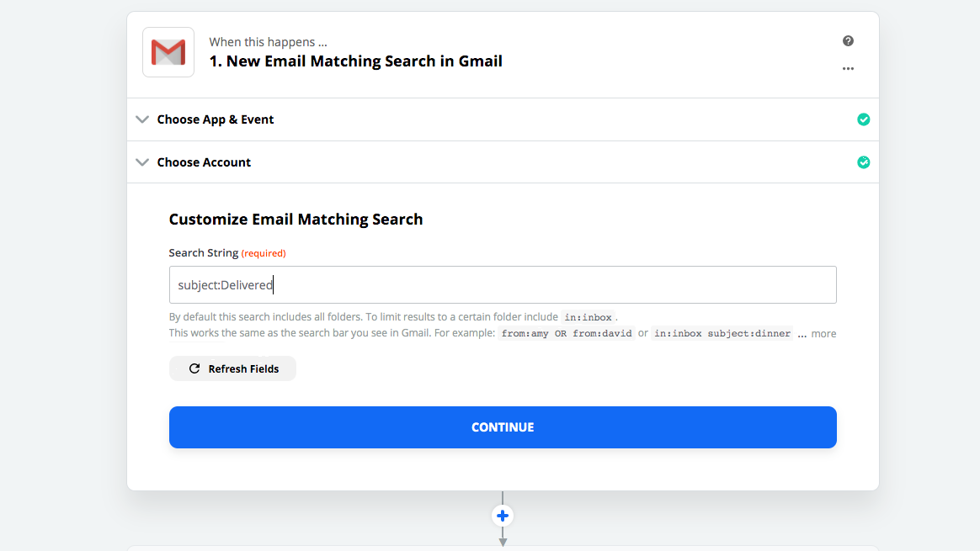Viewport: 980px width, 551px height.
Task: Click the Search String input field
Action: pos(503,285)
